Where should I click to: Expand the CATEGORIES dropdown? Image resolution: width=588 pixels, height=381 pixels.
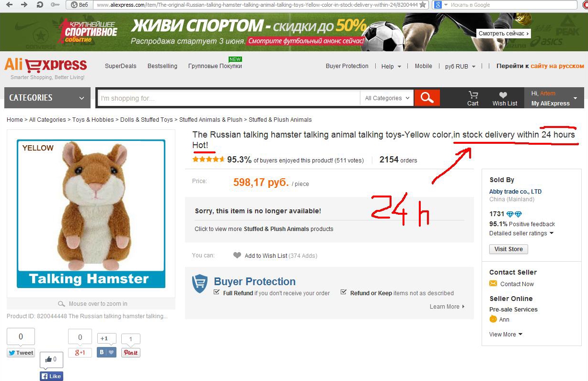(x=47, y=98)
